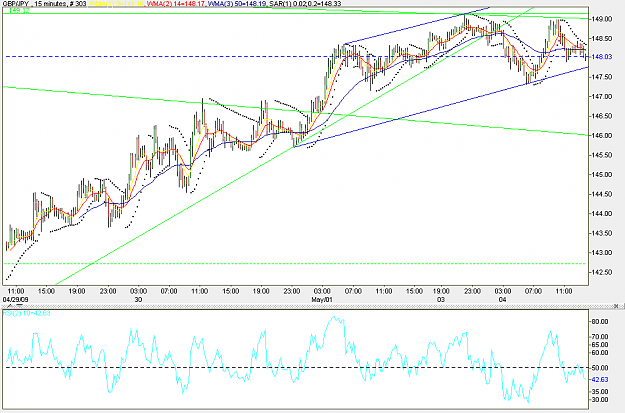
Task: Click the 142.50 price axis label
Action: [602, 272]
